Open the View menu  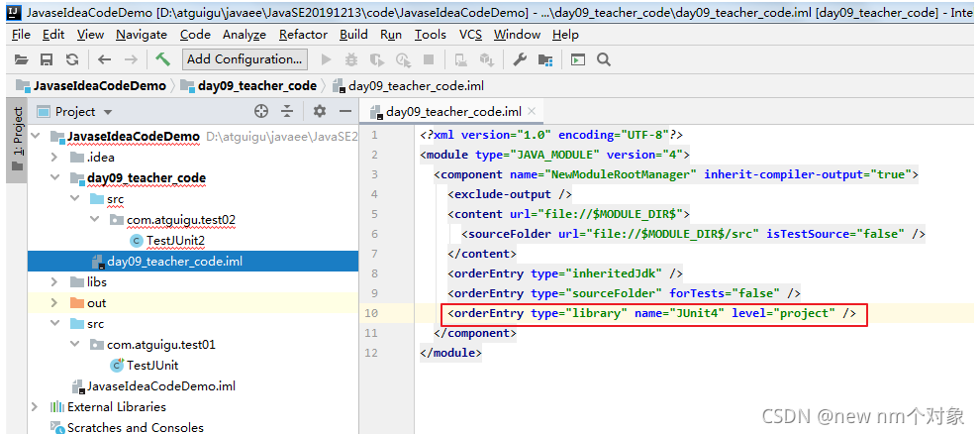(91, 35)
